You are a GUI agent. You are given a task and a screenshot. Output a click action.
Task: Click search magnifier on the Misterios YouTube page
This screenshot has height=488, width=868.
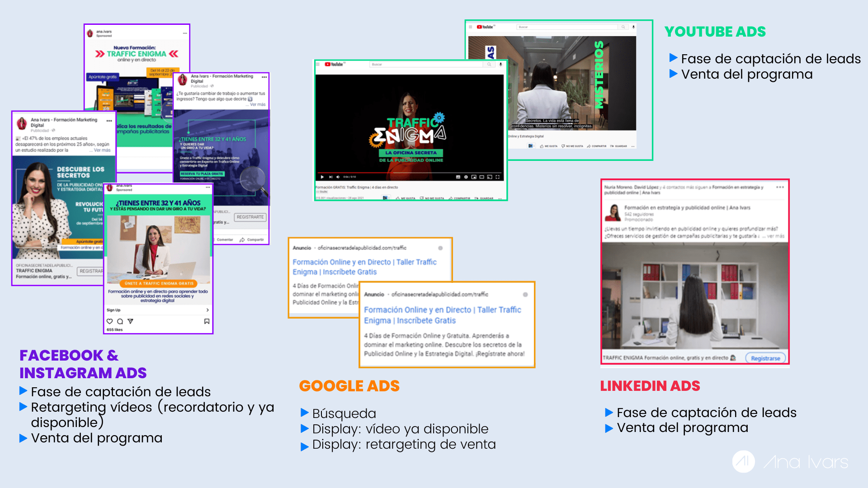click(x=623, y=27)
